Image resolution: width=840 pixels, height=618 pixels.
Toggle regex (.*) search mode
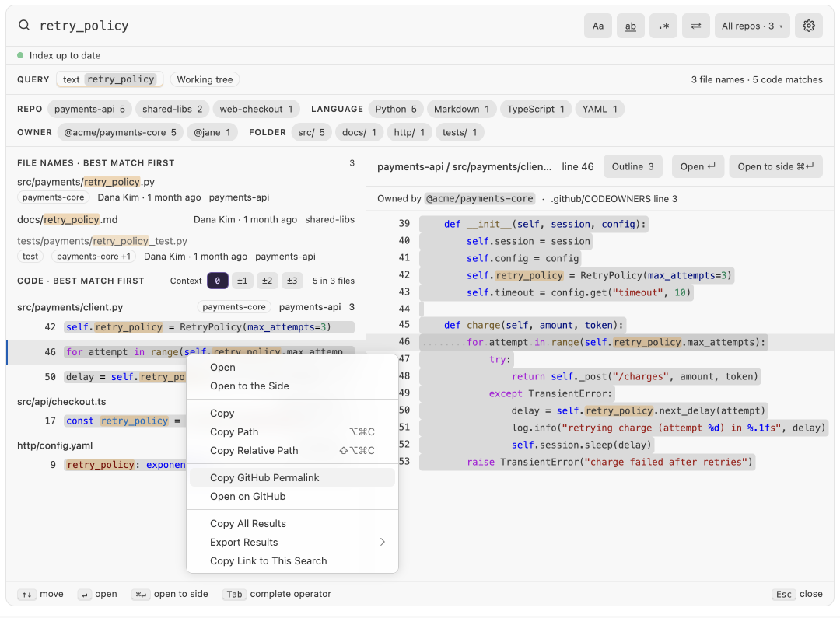(663, 26)
